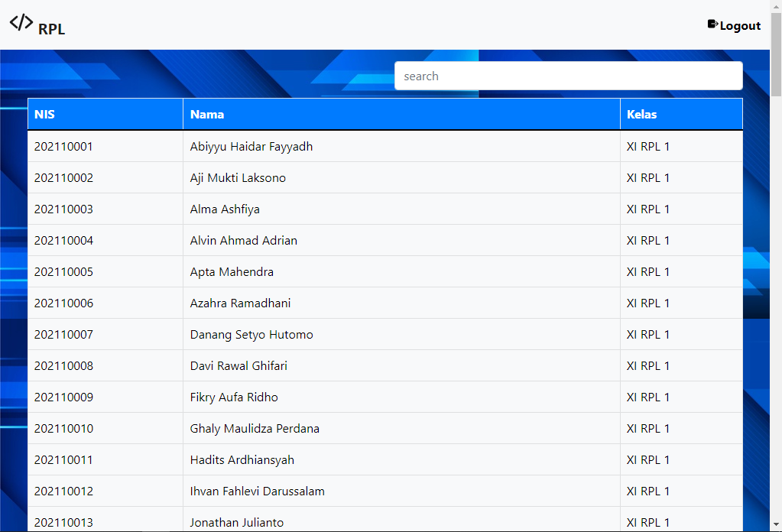The width and height of the screenshot is (782, 532).
Task: Focus the search input field
Action: point(569,76)
